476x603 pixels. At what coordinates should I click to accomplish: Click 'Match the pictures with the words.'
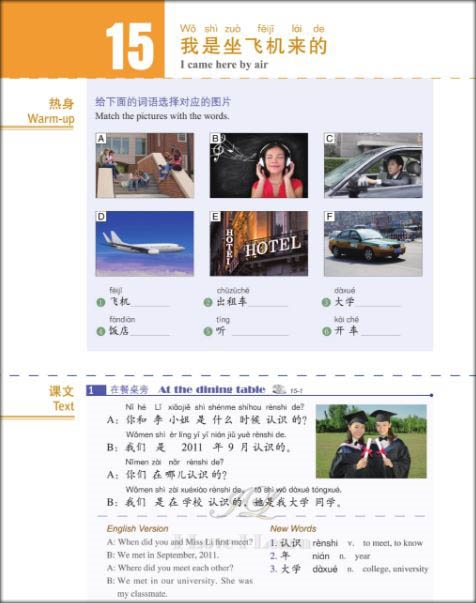click(x=162, y=116)
